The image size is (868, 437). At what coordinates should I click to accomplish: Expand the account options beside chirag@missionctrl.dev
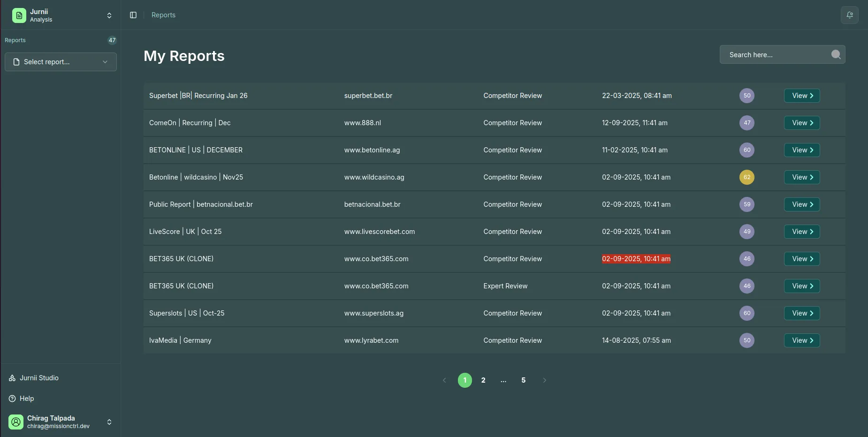pyautogui.click(x=109, y=422)
